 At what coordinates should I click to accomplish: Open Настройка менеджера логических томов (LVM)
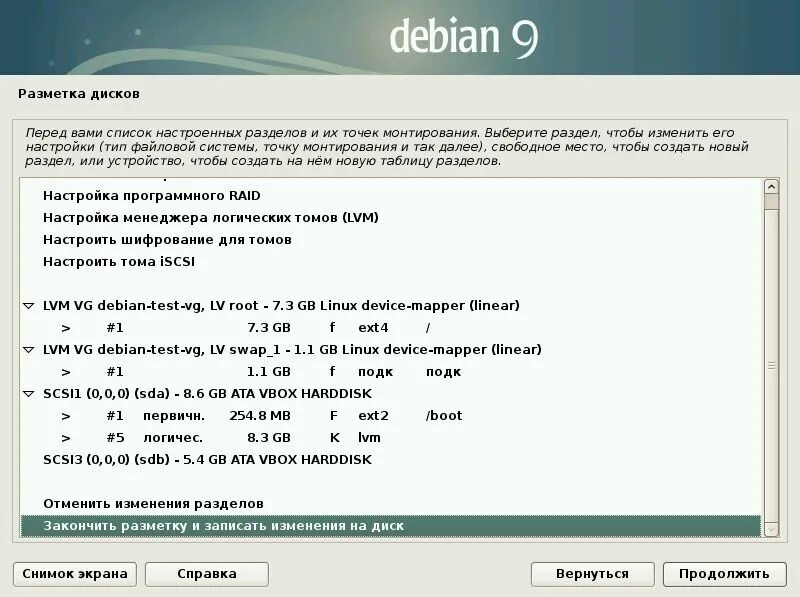coord(391,218)
